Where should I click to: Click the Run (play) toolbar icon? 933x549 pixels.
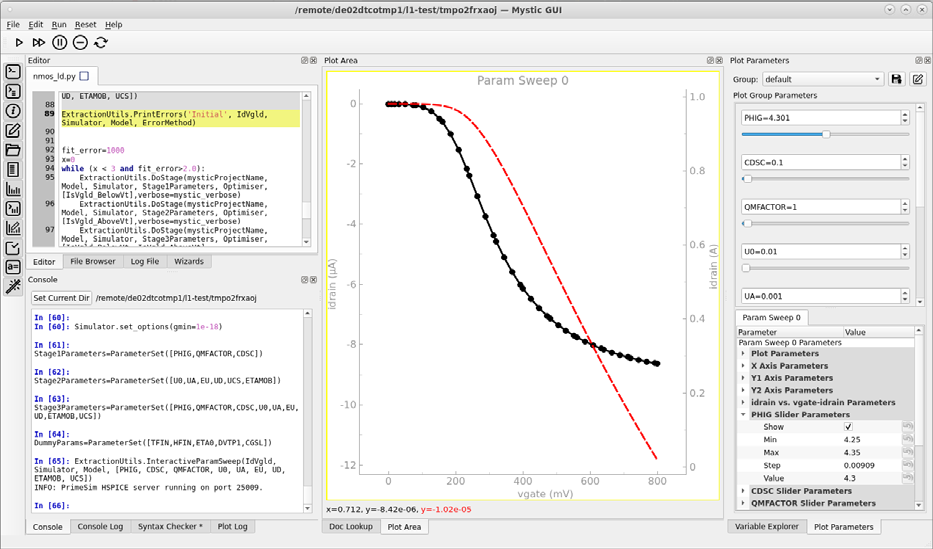coord(19,42)
